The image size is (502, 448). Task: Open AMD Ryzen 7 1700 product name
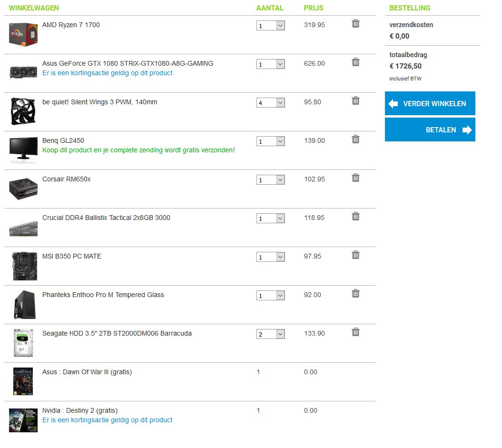click(71, 25)
